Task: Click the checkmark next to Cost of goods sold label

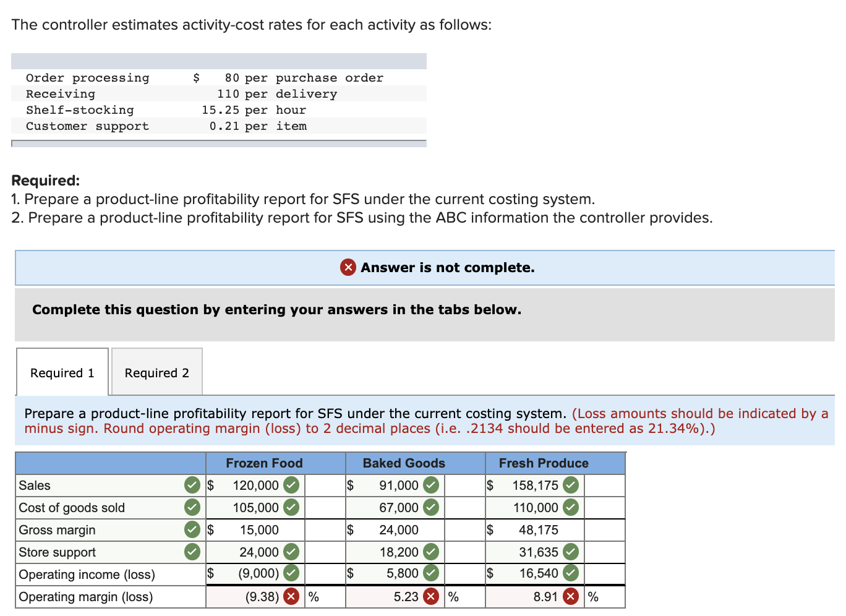Action: pyautogui.click(x=192, y=507)
